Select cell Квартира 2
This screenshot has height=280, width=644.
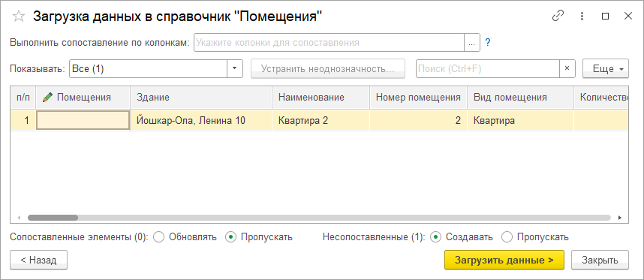320,121
